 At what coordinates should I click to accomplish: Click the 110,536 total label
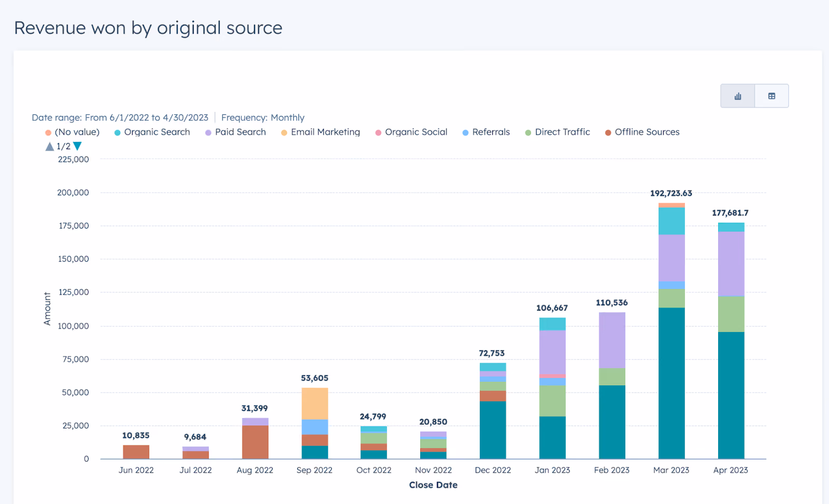[611, 303]
